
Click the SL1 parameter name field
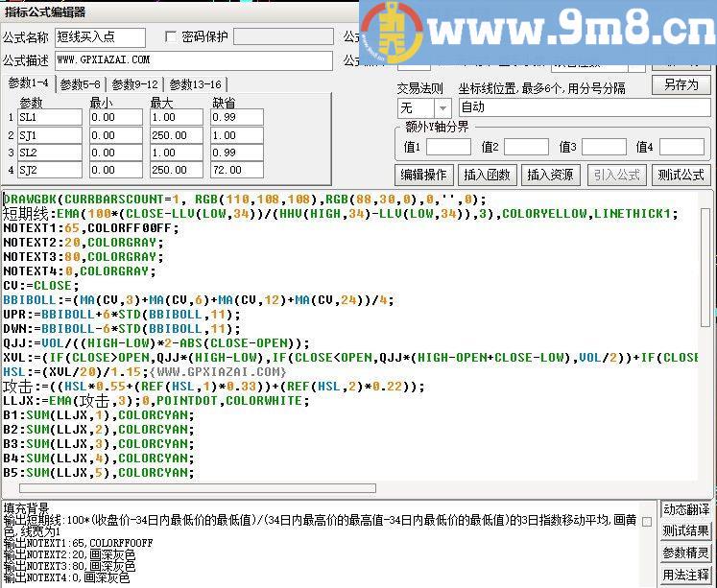tap(50, 117)
